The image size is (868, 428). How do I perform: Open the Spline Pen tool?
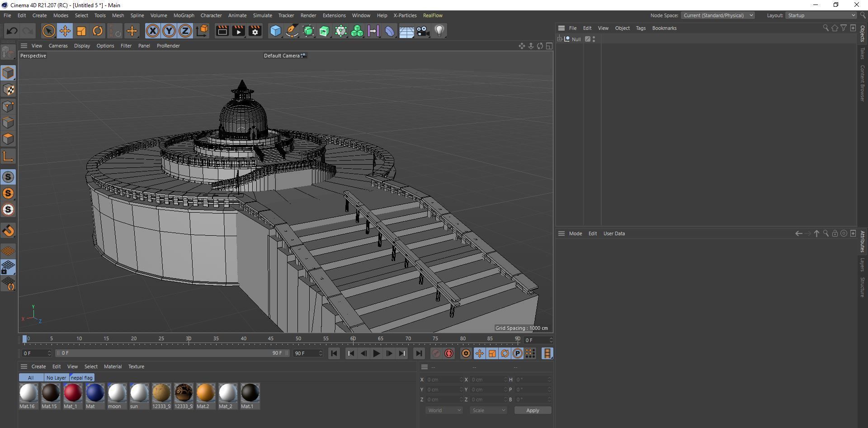(292, 31)
